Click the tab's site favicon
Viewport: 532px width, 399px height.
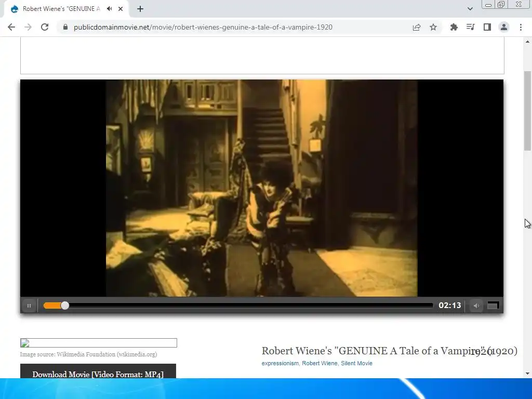coord(14,9)
